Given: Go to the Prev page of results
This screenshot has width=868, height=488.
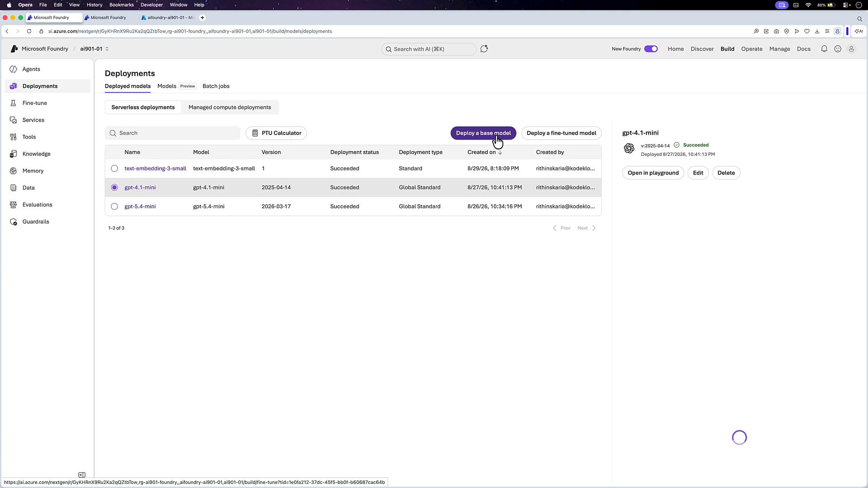Looking at the screenshot, I should click(x=561, y=228).
